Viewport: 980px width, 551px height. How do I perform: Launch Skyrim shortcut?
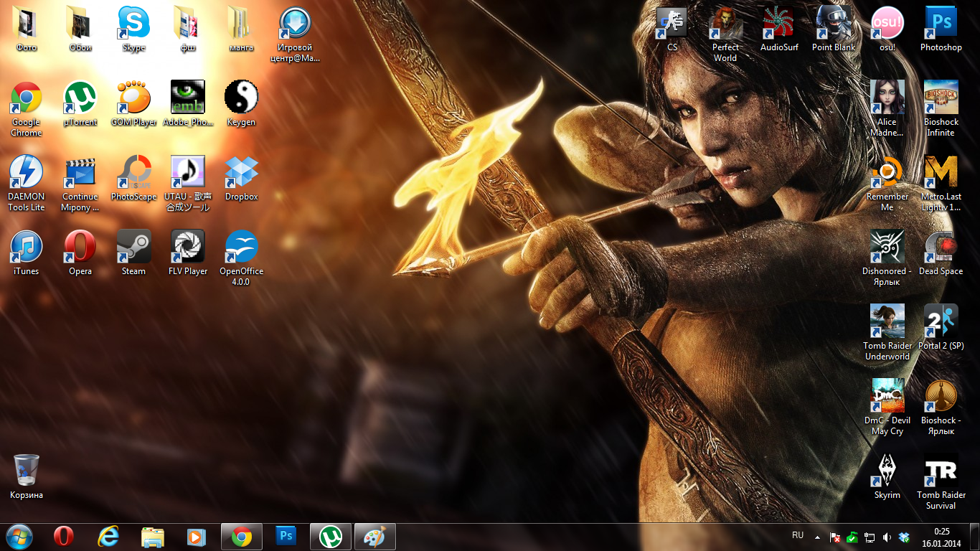(887, 476)
